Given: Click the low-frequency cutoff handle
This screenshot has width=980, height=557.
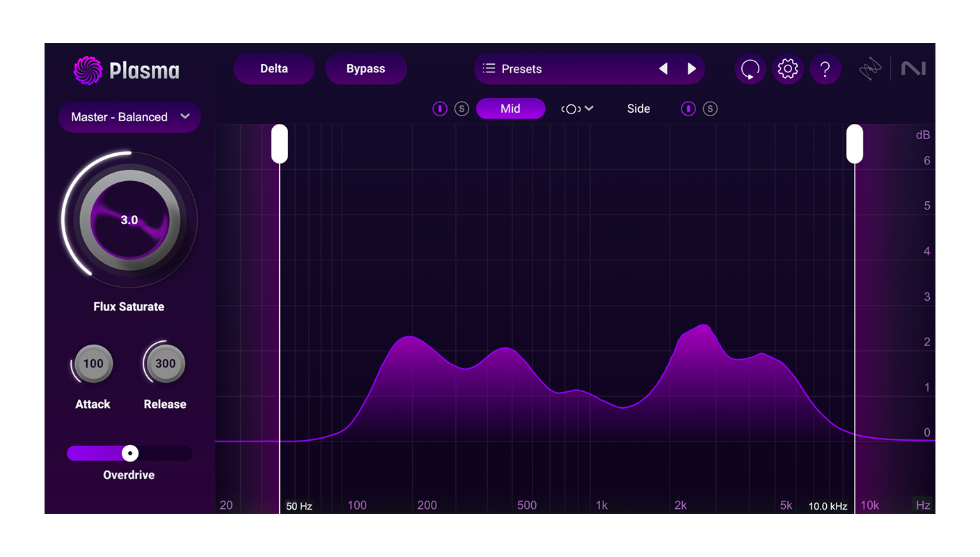Looking at the screenshot, I should click(280, 144).
